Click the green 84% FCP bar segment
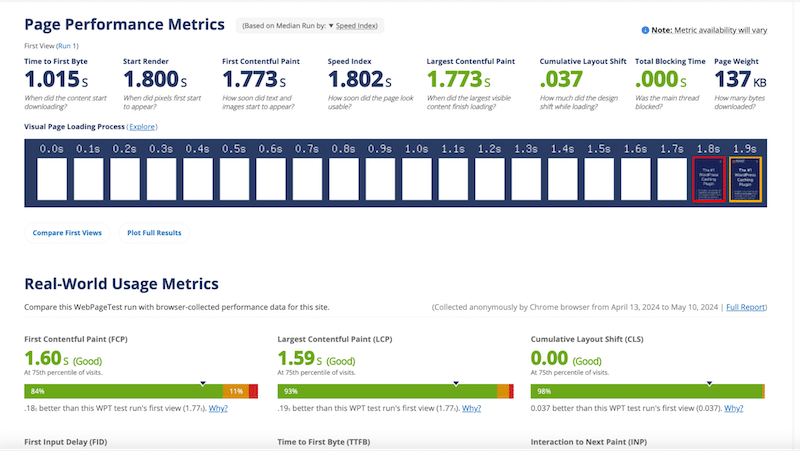This screenshot has width=800, height=451. (x=120, y=391)
